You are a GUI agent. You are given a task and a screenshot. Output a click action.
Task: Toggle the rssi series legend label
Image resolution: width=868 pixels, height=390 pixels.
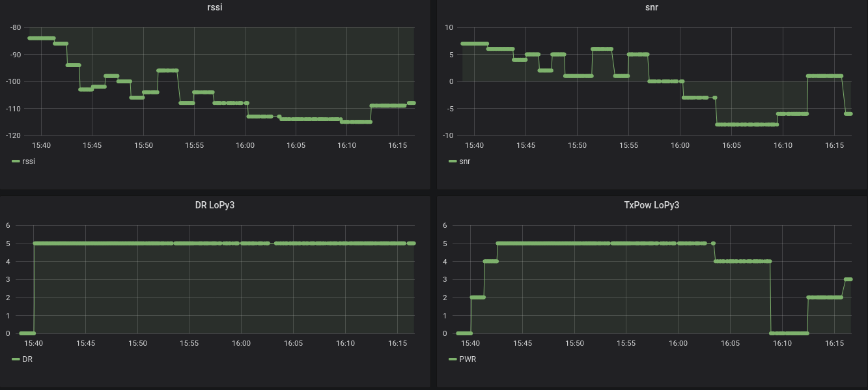point(29,161)
